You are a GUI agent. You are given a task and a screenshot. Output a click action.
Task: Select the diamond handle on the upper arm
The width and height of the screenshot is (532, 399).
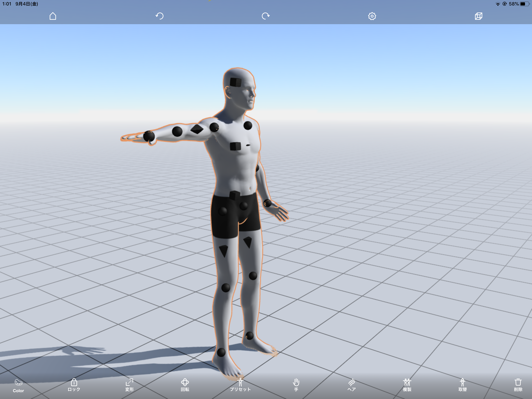click(197, 129)
